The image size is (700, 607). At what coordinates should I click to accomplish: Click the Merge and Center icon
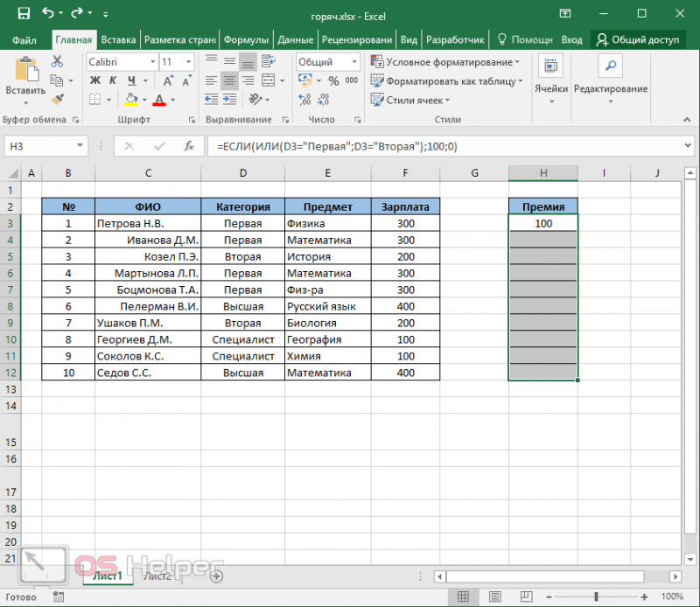tap(269, 80)
